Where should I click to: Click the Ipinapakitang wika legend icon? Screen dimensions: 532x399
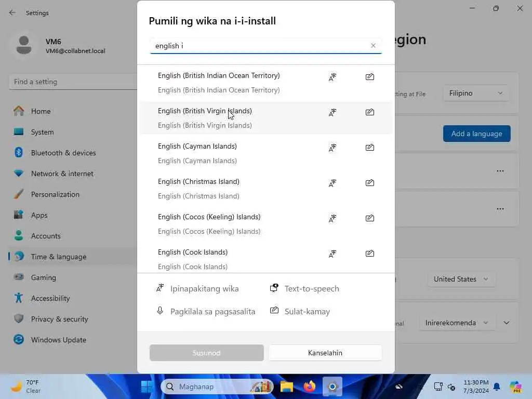(x=160, y=288)
